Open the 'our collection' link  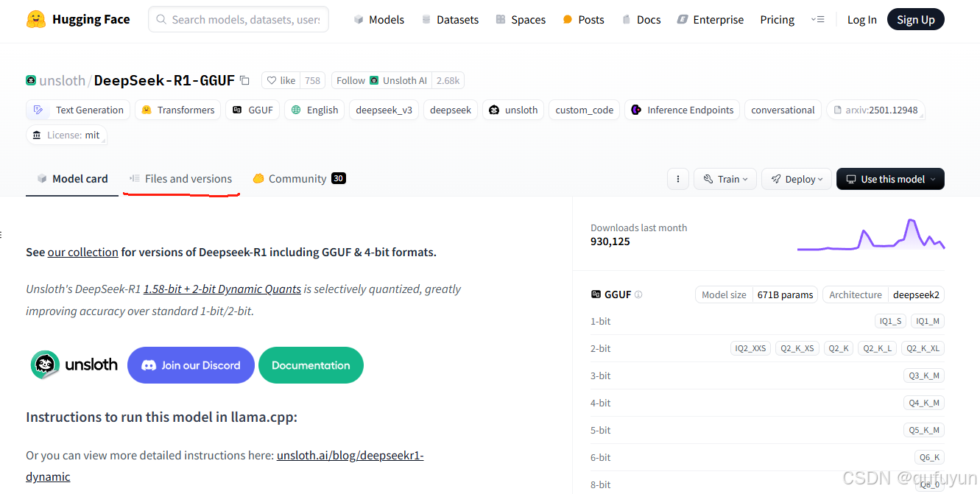click(82, 252)
